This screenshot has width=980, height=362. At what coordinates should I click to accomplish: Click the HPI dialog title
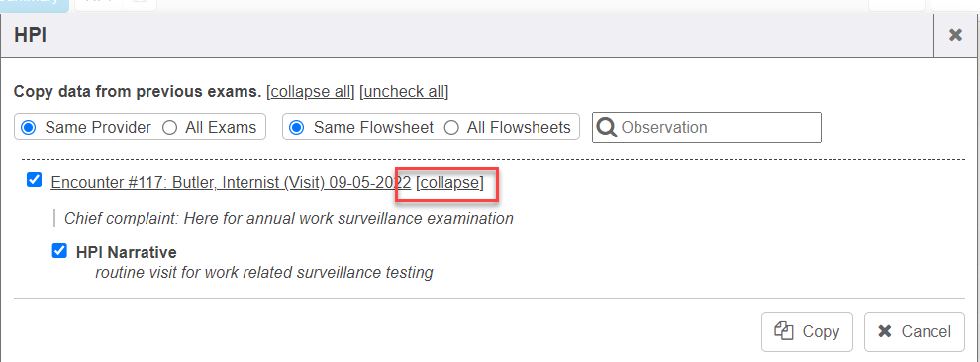coord(30,35)
